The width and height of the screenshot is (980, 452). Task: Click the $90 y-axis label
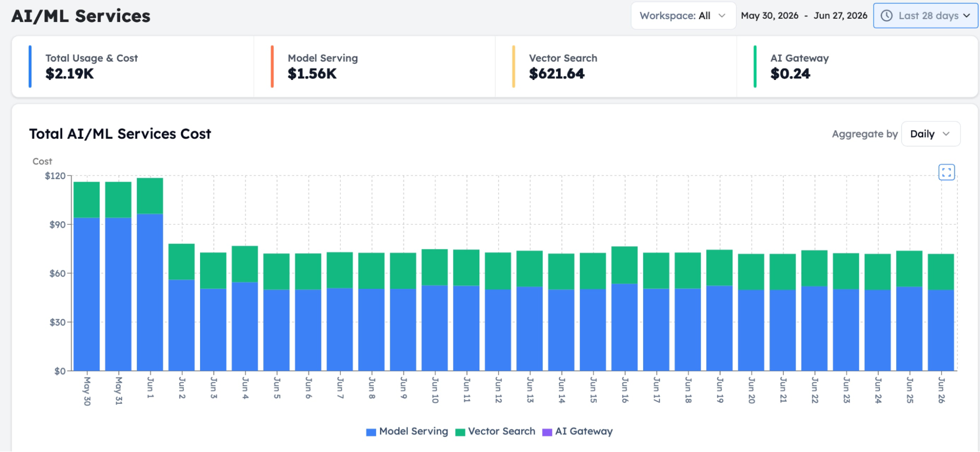(x=57, y=225)
